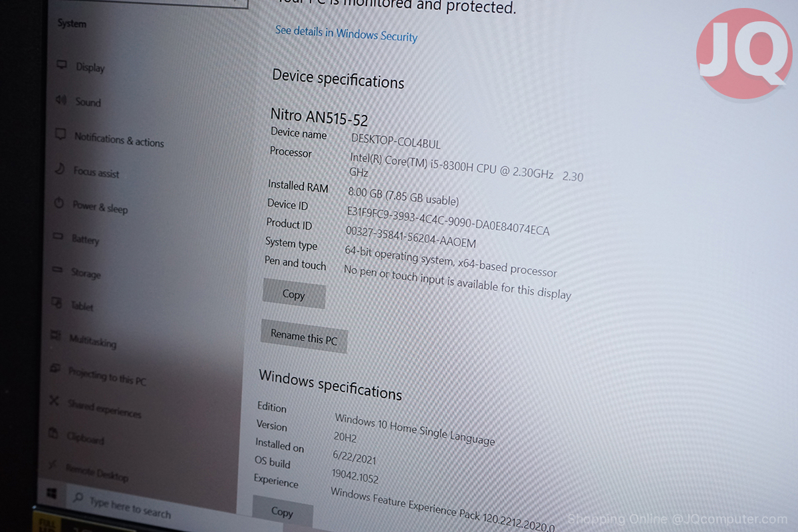The height and width of the screenshot is (532, 798).
Task: Click the Shared experiences icon
Action: click(55, 402)
